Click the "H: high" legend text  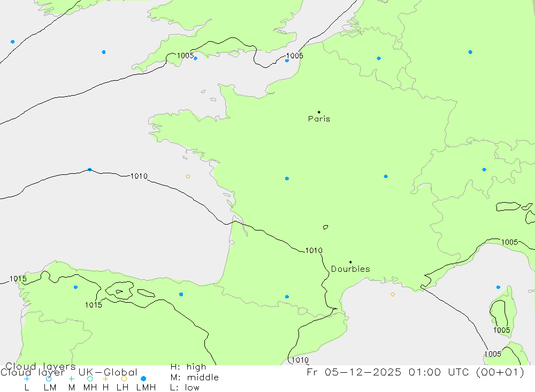[188, 367]
